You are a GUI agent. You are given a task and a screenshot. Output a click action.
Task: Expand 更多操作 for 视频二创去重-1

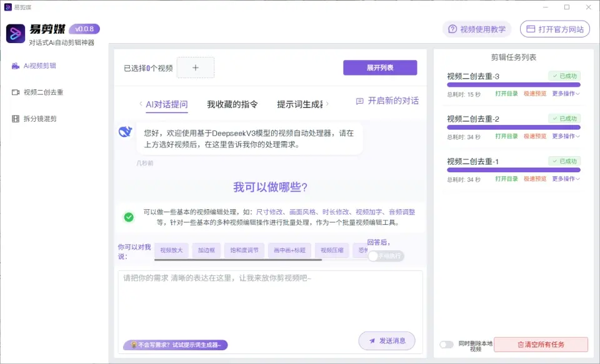[566, 179]
